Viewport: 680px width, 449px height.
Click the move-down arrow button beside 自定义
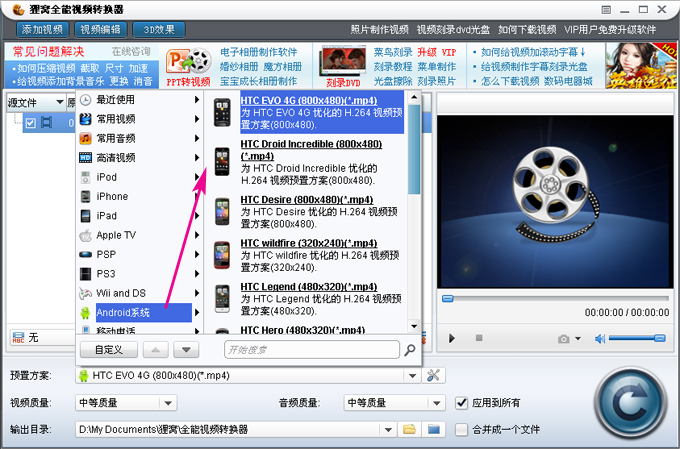click(186, 350)
